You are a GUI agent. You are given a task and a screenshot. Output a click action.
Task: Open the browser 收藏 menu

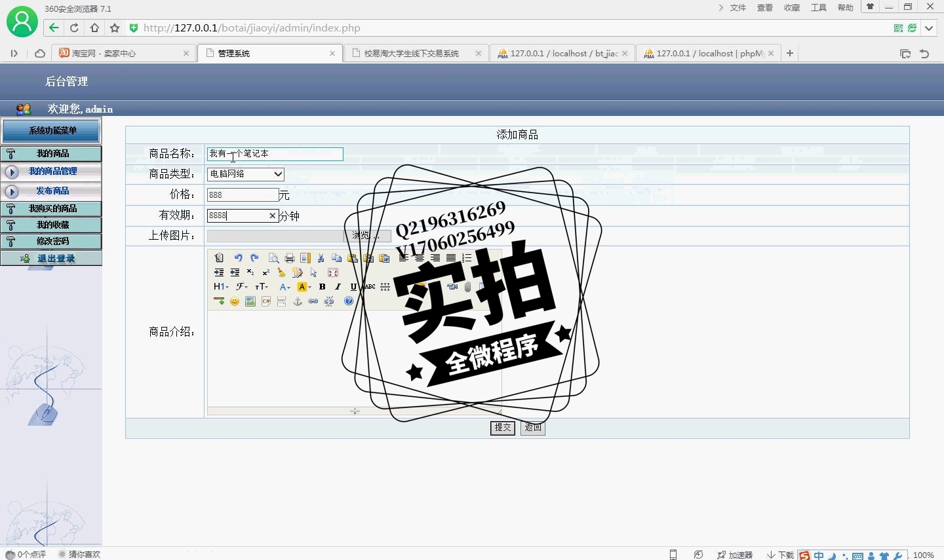[x=792, y=8]
